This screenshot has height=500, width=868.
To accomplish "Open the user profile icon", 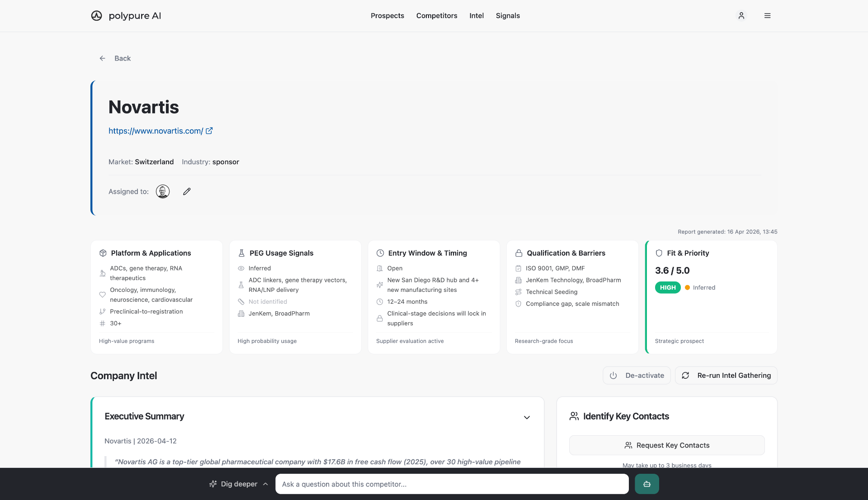I will 741,16.
